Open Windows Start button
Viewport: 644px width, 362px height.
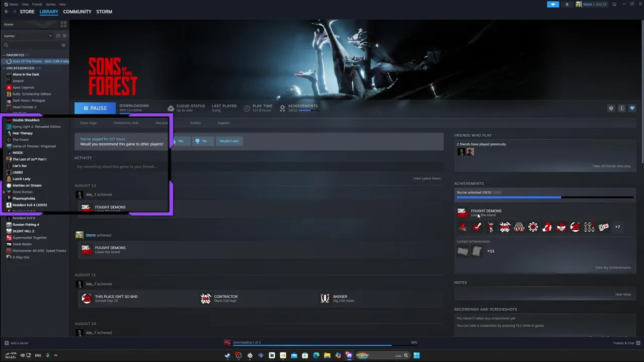tap(417, 355)
